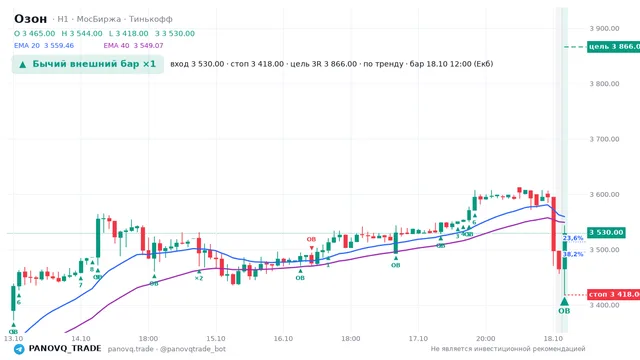
Task: Select the цель 3 866.00 target price tag
Action: click(613, 47)
